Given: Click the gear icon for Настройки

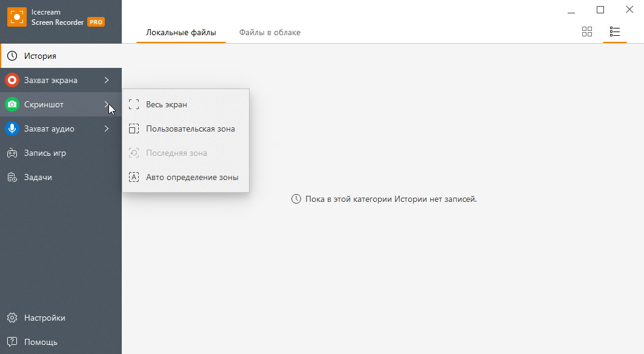Looking at the screenshot, I should click(x=12, y=318).
